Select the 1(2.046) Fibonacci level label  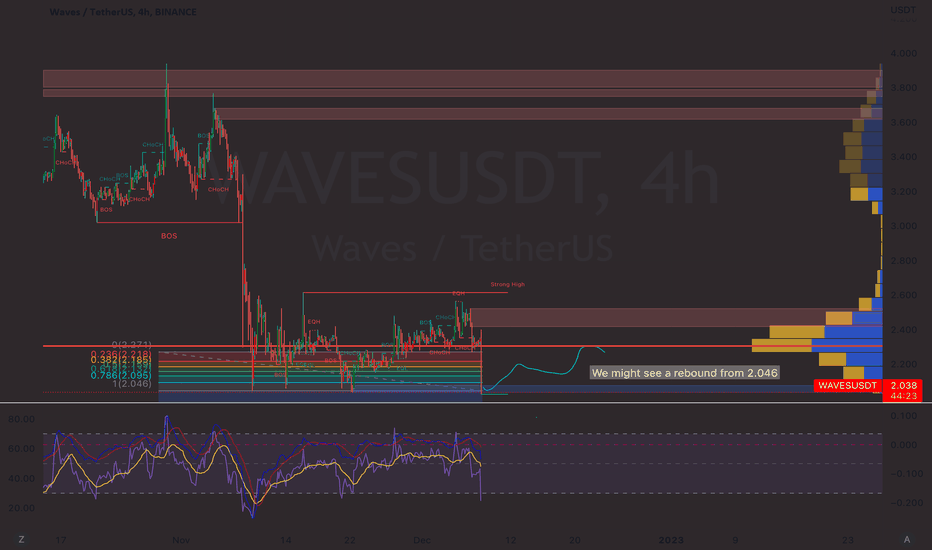click(x=131, y=384)
